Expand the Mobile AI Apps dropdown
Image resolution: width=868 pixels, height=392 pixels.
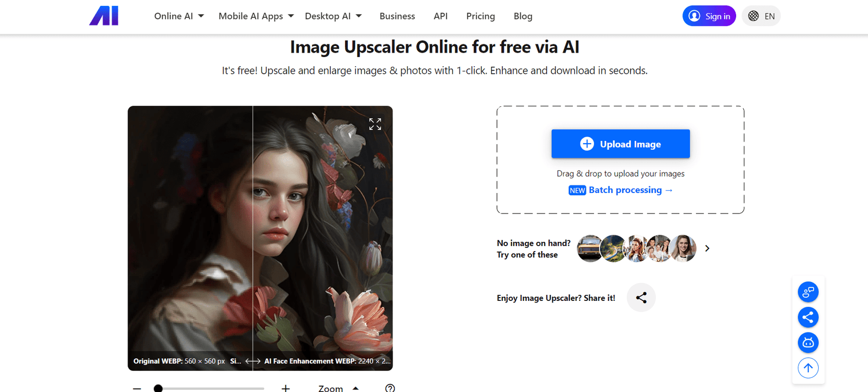[256, 16]
